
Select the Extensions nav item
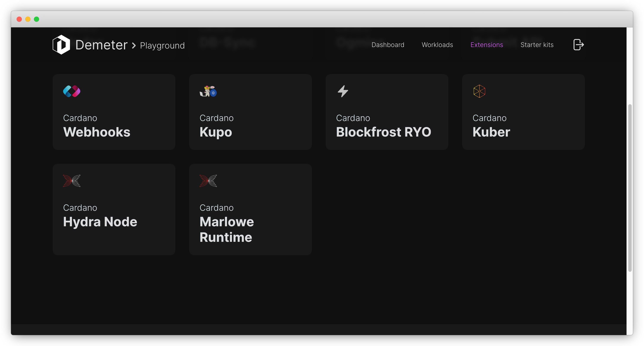[x=487, y=45]
